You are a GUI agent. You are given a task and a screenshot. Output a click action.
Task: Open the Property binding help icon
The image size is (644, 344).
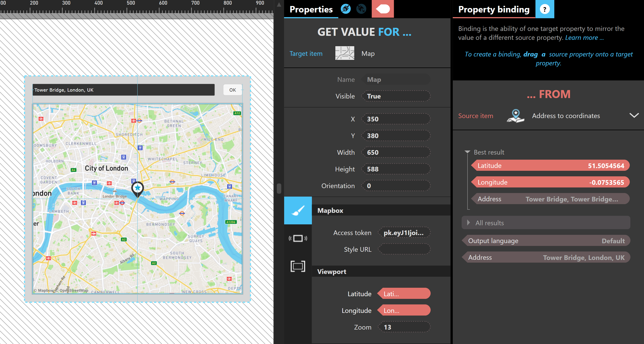tap(544, 9)
